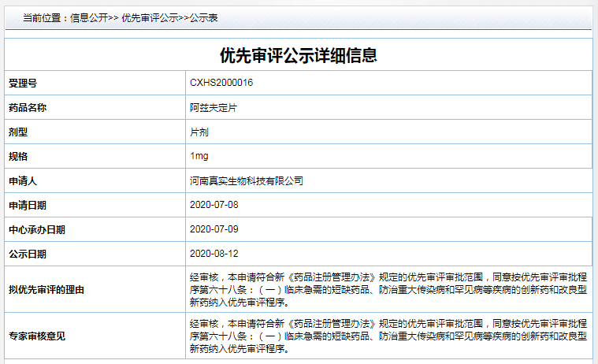
Task: Select the drug name 阿兹夫定片
Action: click(214, 108)
